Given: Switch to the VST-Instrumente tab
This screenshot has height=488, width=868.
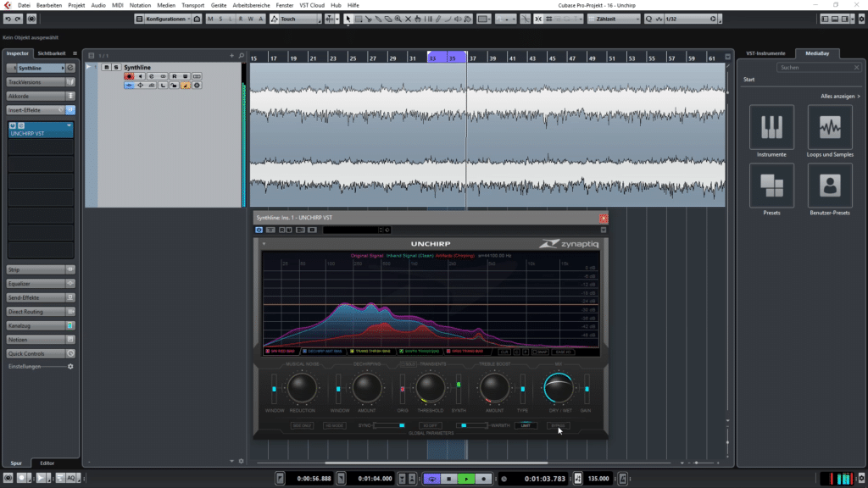Looking at the screenshot, I should click(765, 53).
